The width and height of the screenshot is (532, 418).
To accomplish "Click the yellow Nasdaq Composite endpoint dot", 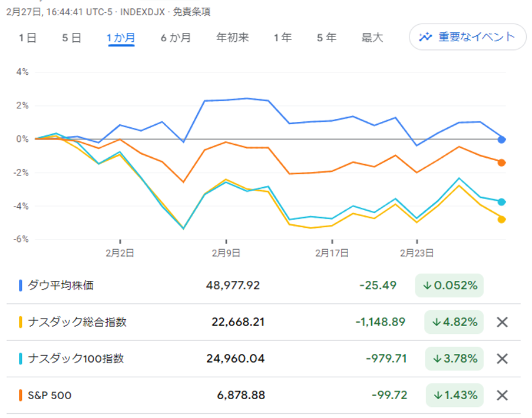I will tap(501, 220).
